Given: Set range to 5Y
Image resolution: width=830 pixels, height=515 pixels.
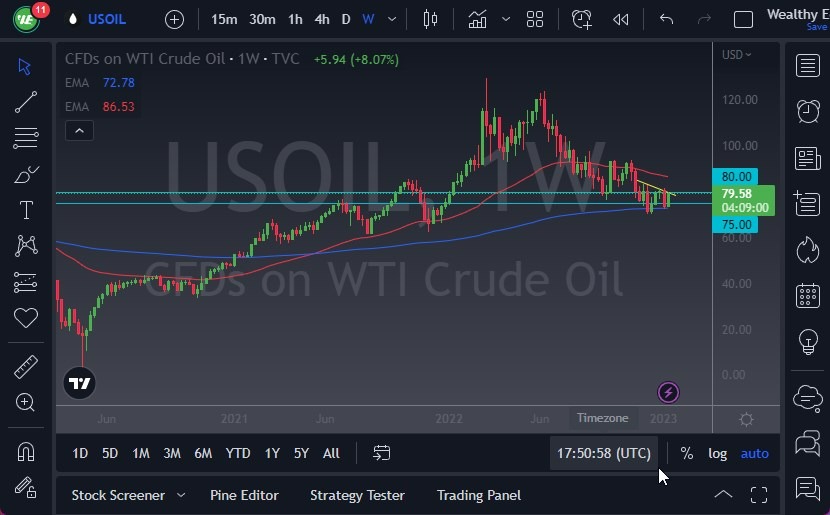Looking at the screenshot, I should [x=301, y=453].
